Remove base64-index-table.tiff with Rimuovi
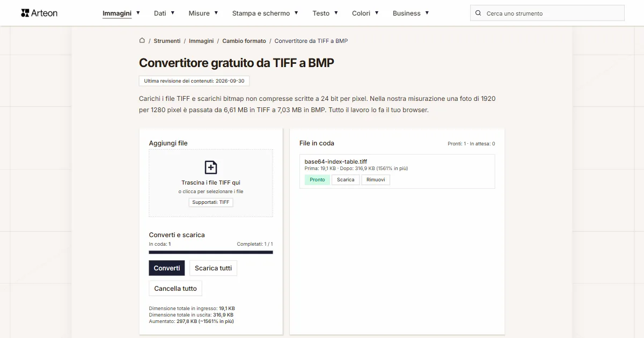The height and width of the screenshot is (338, 644). [x=376, y=180]
